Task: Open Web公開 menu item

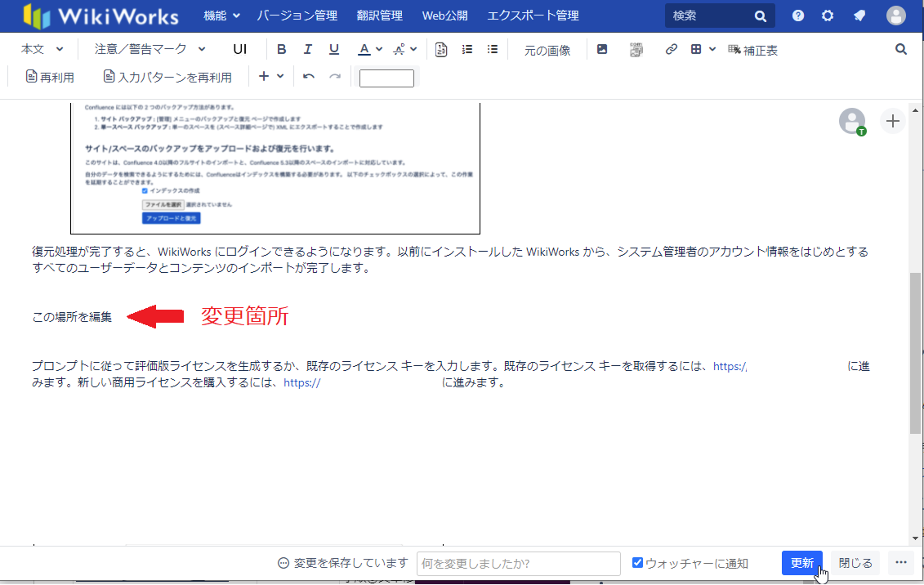Action: [445, 16]
